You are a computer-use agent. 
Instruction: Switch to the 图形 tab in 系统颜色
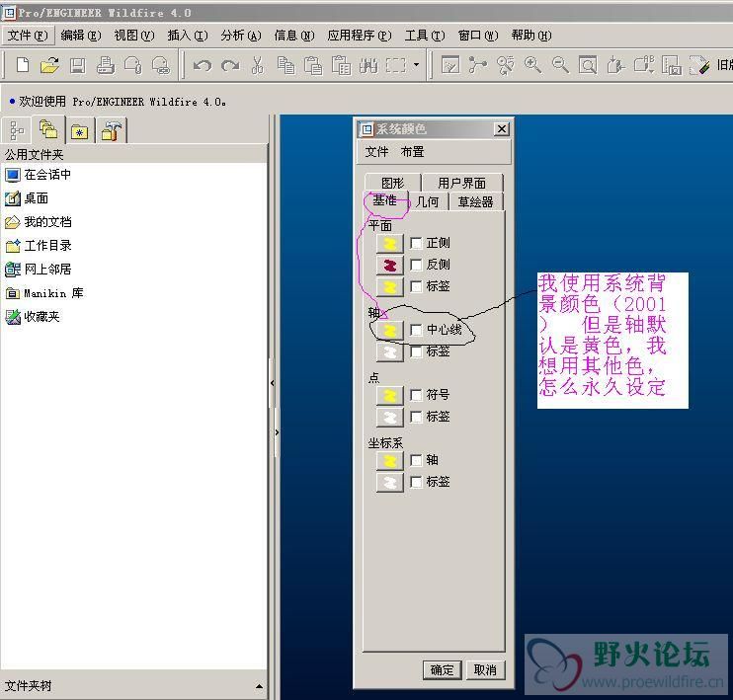point(393,183)
